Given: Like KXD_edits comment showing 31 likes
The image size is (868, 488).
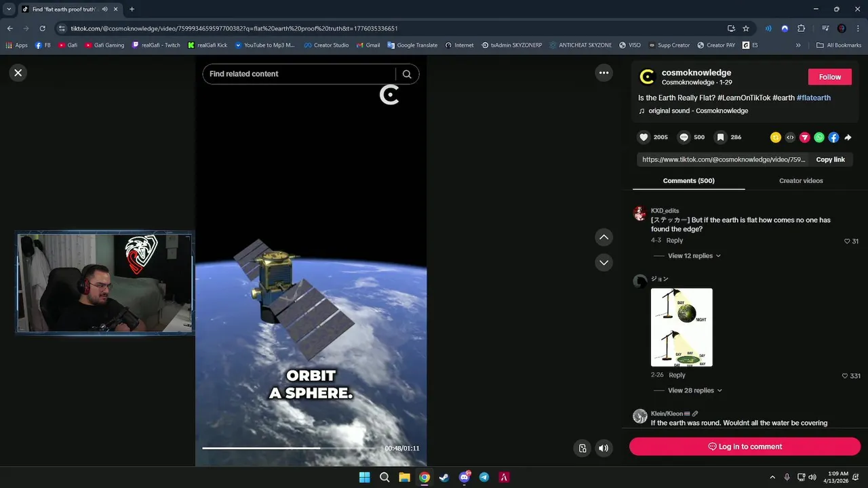Looking at the screenshot, I should (x=847, y=241).
